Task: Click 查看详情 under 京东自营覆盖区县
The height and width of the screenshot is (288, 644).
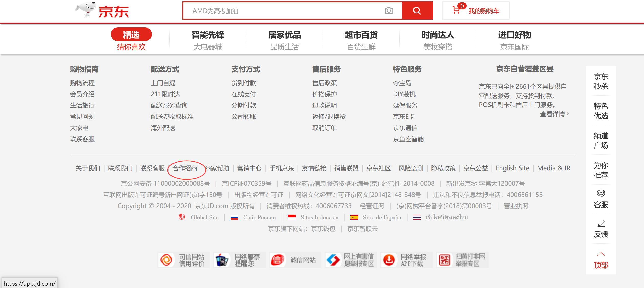Action: point(554,114)
